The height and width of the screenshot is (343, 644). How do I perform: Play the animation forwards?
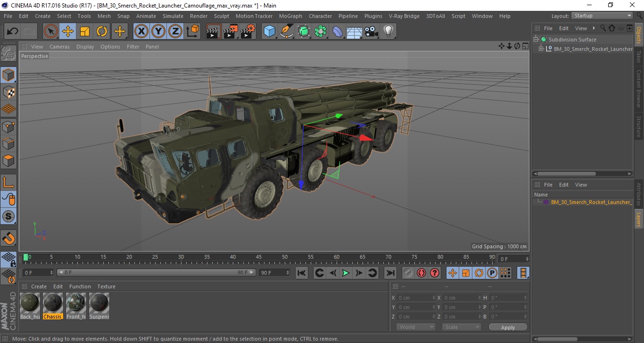click(x=346, y=273)
